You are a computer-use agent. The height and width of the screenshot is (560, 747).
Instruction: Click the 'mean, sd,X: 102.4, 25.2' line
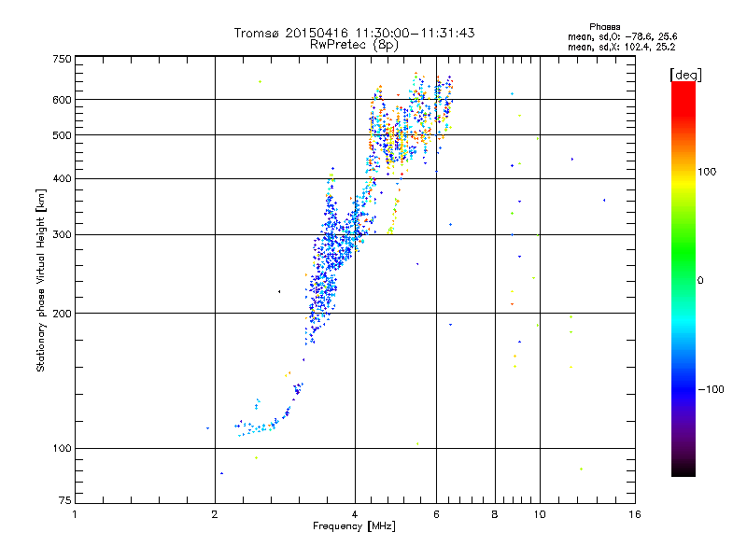(621, 47)
